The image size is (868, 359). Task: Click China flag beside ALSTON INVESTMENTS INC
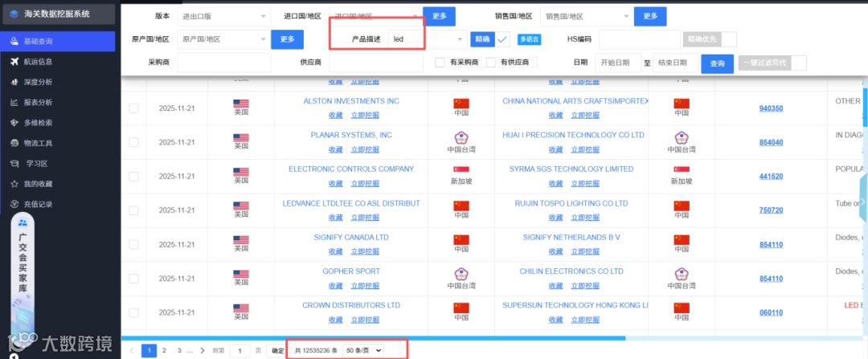coord(461,104)
